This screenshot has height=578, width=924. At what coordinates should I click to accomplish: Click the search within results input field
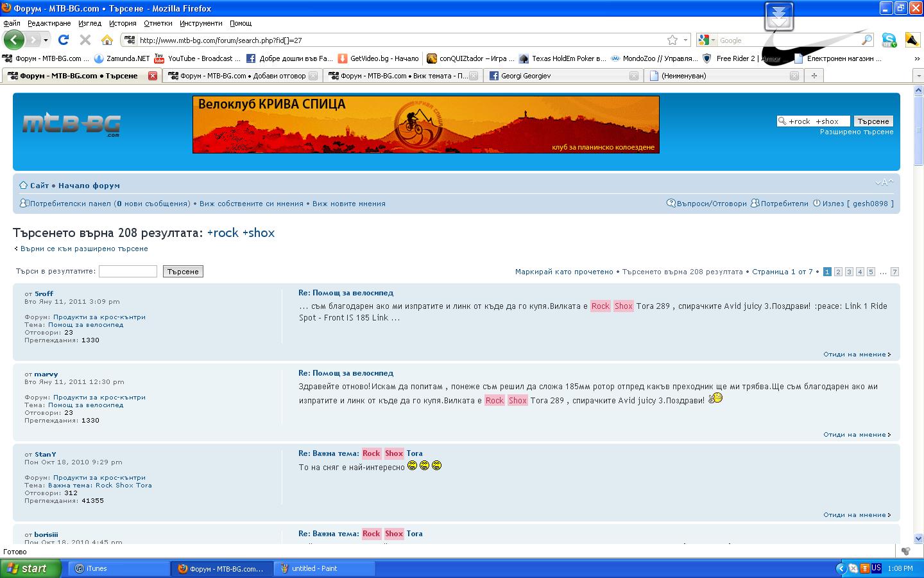(128, 272)
